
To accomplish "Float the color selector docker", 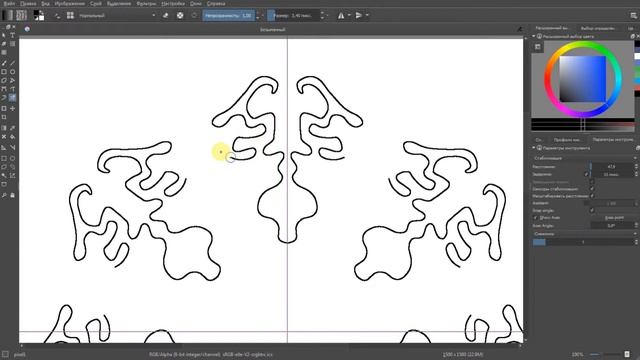I will 632,36.
